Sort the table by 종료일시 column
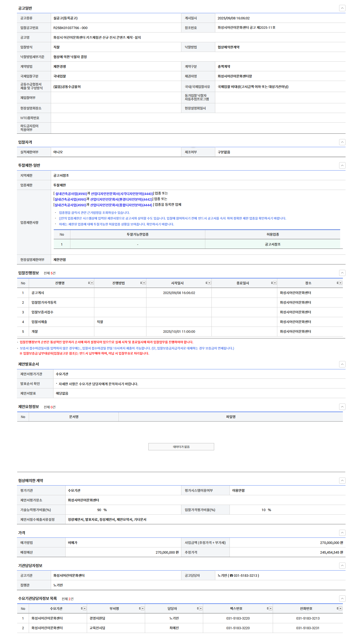The width and height of the screenshot is (359, 644). pos(272,283)
